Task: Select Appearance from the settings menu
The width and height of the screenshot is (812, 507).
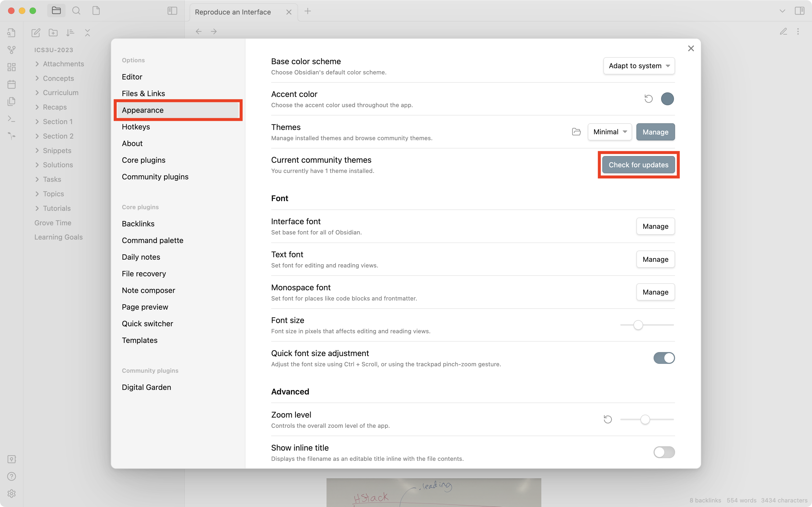Action: click(x=142, y=110)
